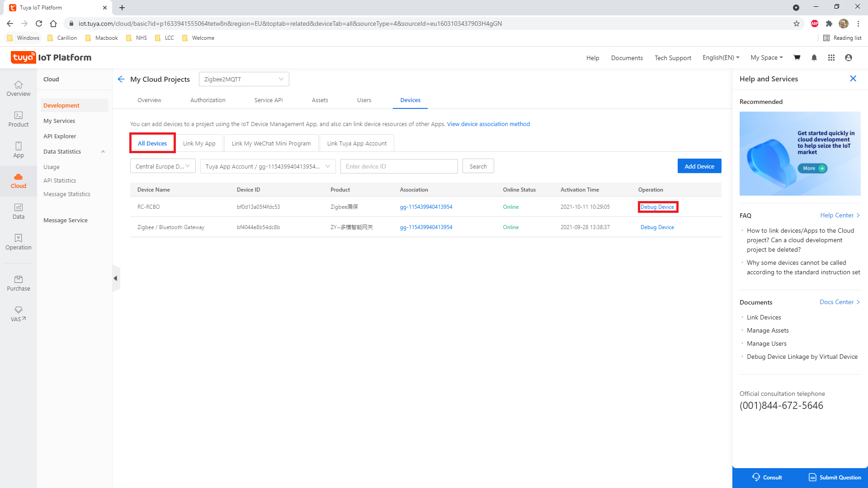
Task: Open a new browser tab
Action: coord(122,8)
